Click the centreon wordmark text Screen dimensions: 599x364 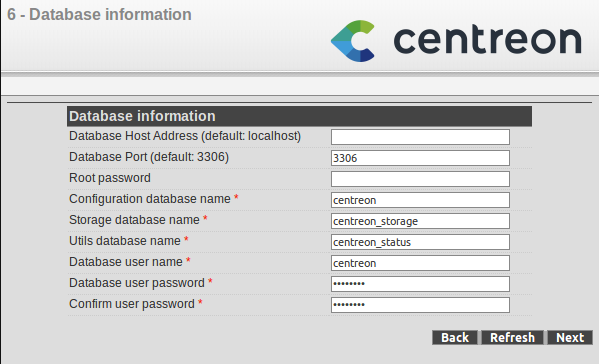coord(487,40)
